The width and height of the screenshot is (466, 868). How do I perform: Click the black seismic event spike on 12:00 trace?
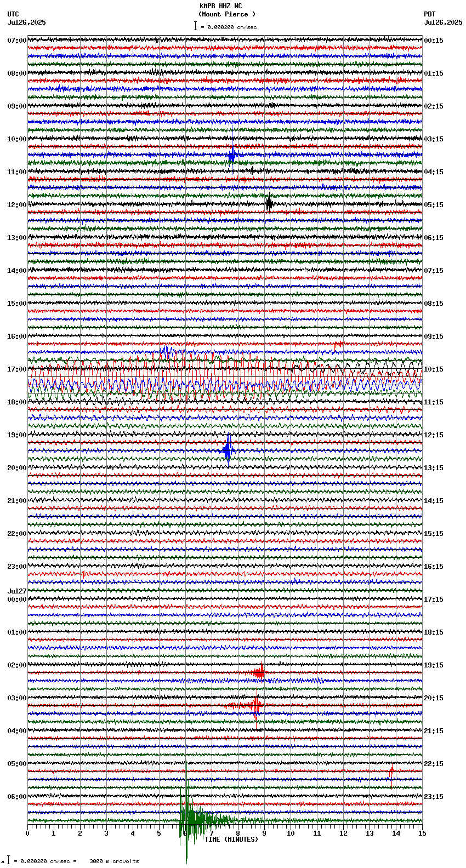269,204
